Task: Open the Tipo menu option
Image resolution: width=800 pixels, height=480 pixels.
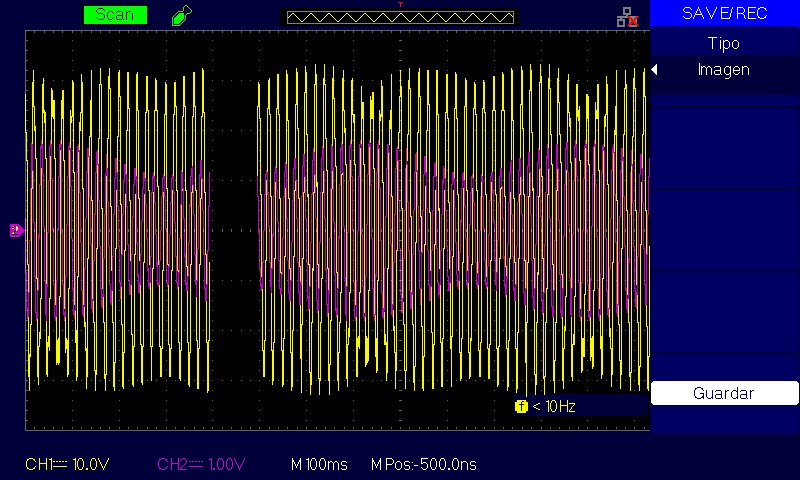Action: [x=723, y=43]
